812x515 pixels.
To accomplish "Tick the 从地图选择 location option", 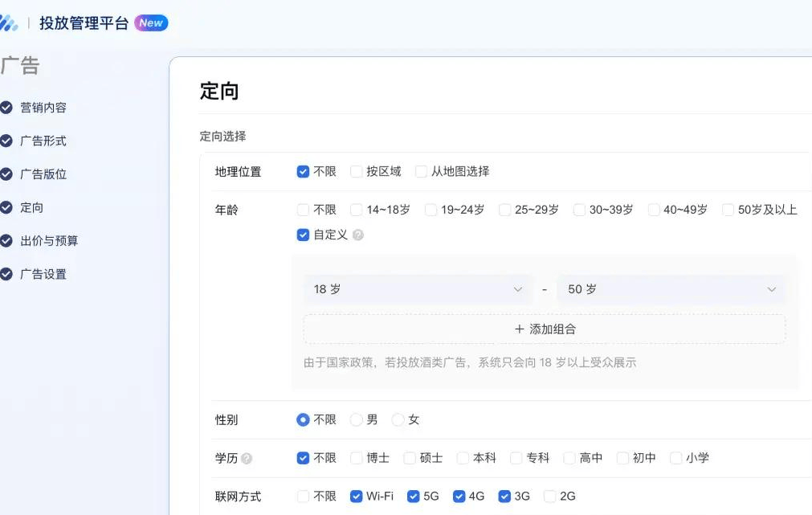I will (x=421, y=172).
